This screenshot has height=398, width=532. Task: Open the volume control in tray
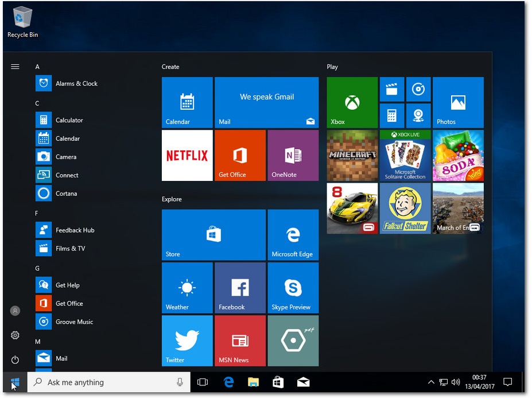point(456,382)
